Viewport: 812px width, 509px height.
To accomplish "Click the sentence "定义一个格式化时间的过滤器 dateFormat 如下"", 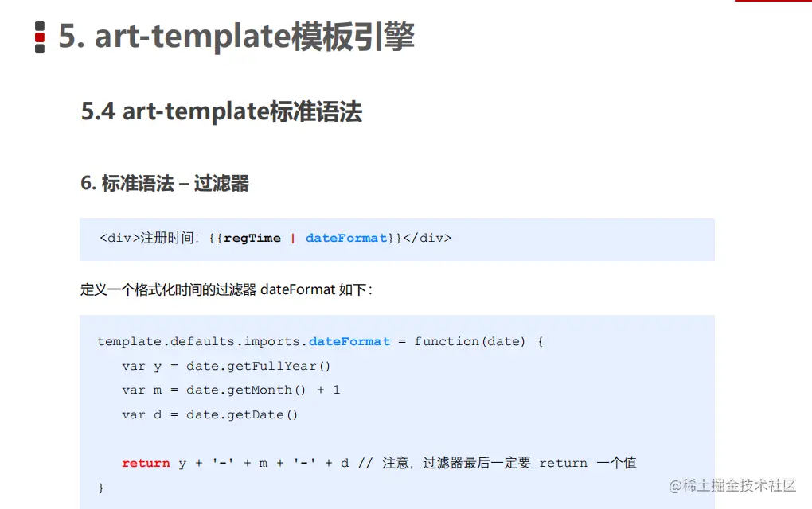I will tap(226, 289).
